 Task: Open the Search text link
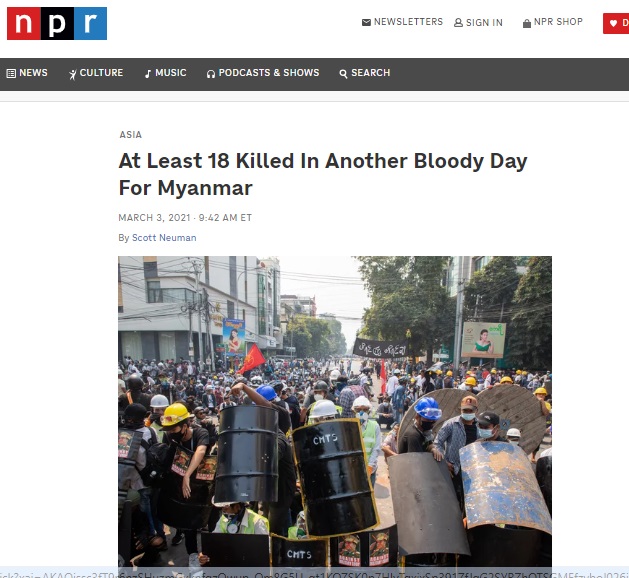371,73
